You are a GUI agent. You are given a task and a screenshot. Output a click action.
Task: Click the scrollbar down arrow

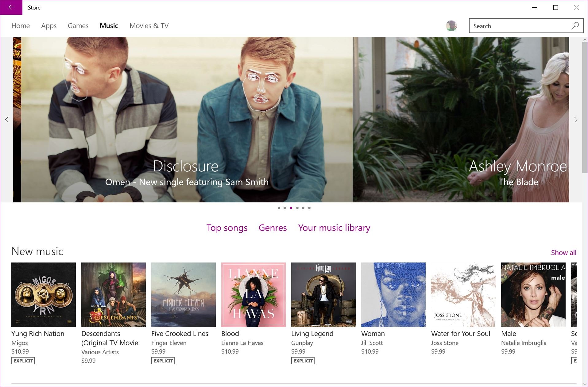click(585, 384)
